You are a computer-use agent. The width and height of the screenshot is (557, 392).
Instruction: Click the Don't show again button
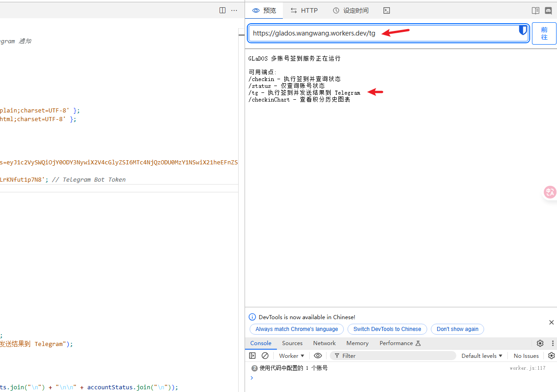pos(457,329)
